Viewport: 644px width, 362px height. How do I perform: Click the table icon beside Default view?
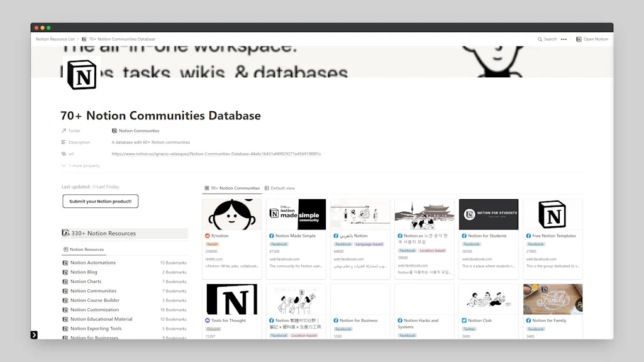click(267, 188)
